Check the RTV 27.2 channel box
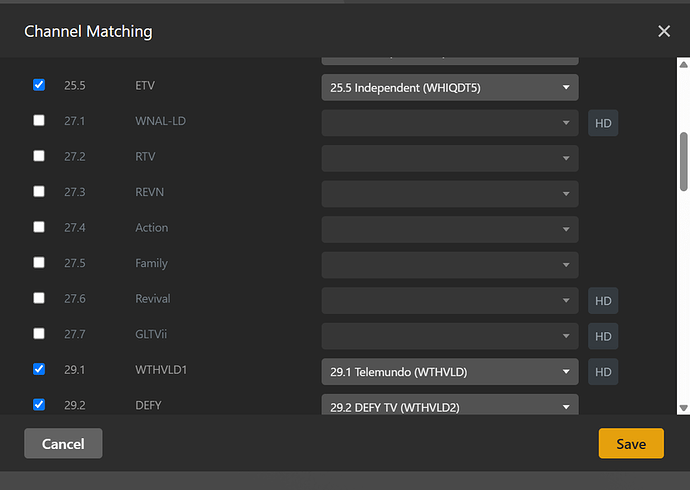Viewport: 690px width, 490px height. coord(39,157)
